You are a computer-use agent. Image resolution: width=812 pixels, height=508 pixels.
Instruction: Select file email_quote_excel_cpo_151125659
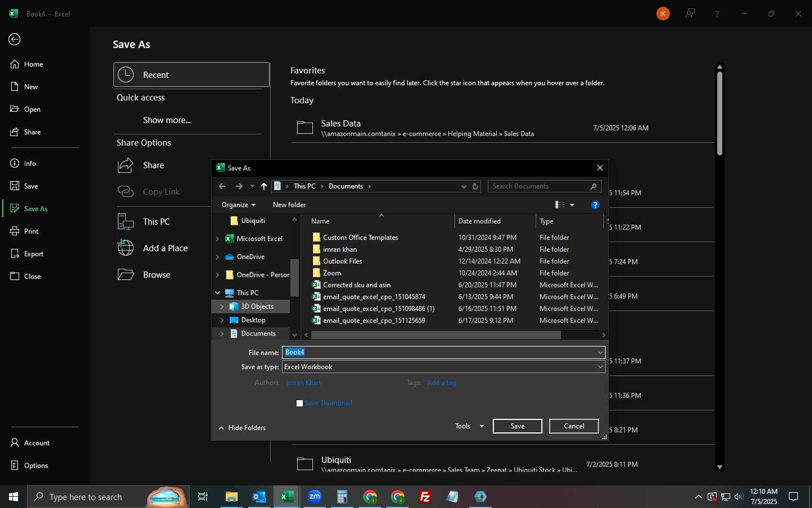[x=374, y=321]
